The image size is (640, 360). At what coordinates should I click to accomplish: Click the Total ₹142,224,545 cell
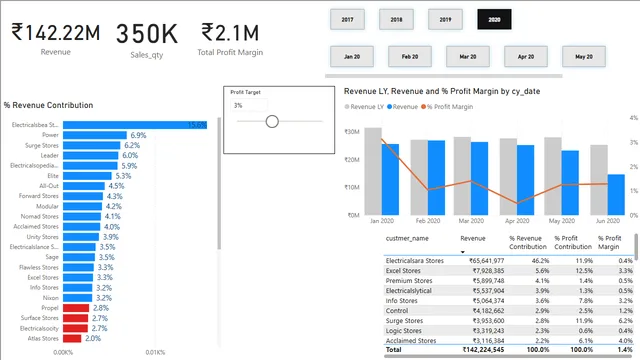point(483,350)
